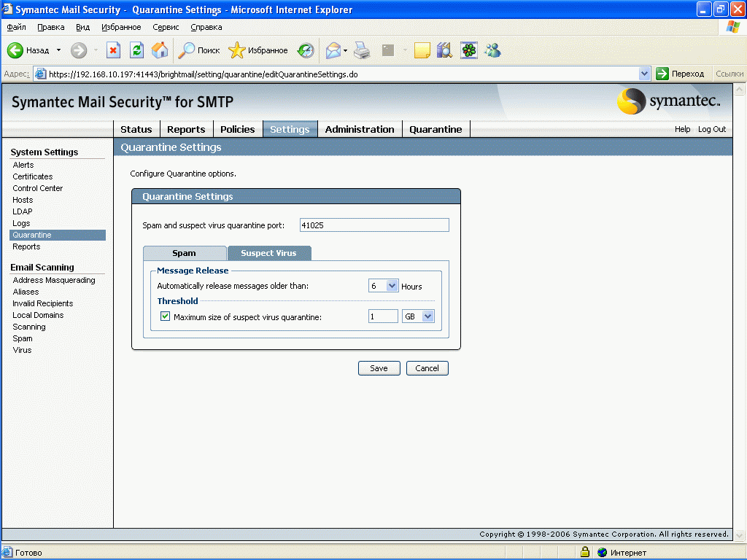Screen dimensions: 747x560
Task: Open the Файл menu
Action: click(x=16, y=27)
